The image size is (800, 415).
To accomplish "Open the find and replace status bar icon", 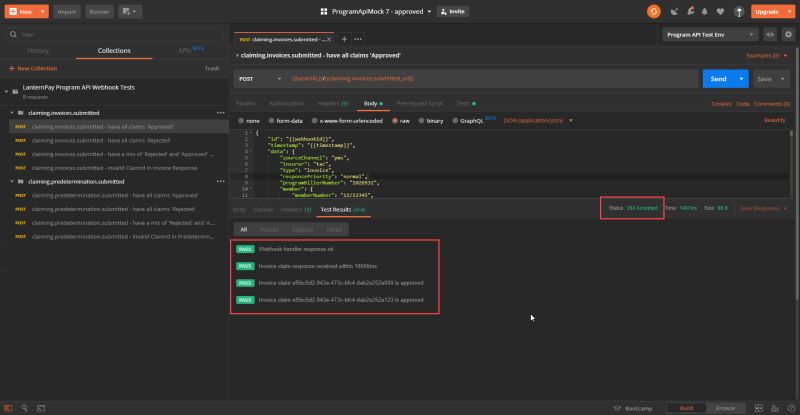I will pyautogui.click(x=24, y=408).
